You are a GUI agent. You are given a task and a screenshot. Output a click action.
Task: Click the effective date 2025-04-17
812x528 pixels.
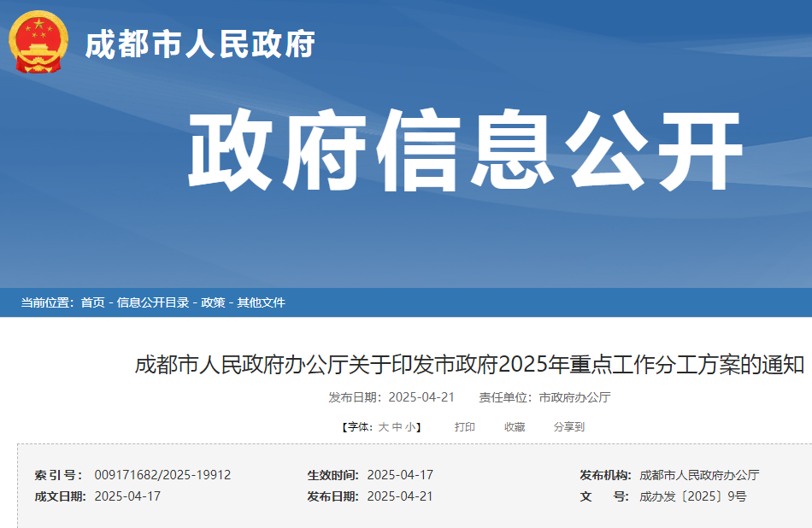coord(402,476)
